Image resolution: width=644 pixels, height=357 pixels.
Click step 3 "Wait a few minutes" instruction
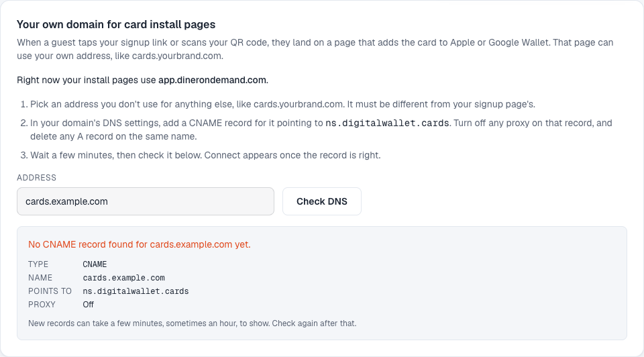pyautogui.click(x=205, y=155)
